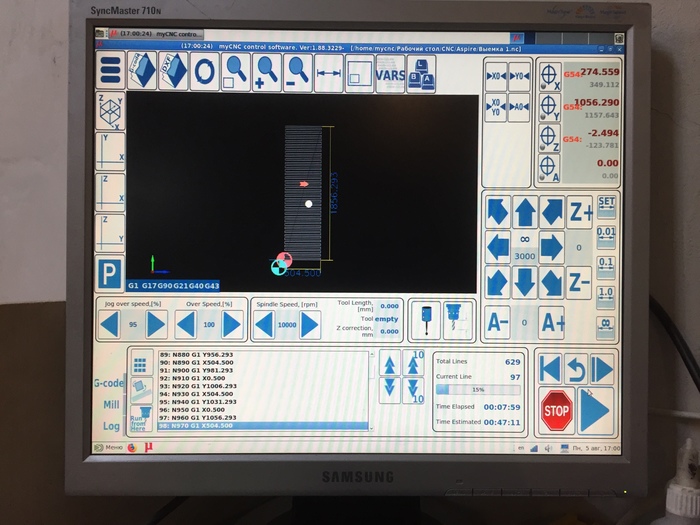This screenshot has width=700, height=525.
Task: Open the Log tab
Action: click(111, 425)
